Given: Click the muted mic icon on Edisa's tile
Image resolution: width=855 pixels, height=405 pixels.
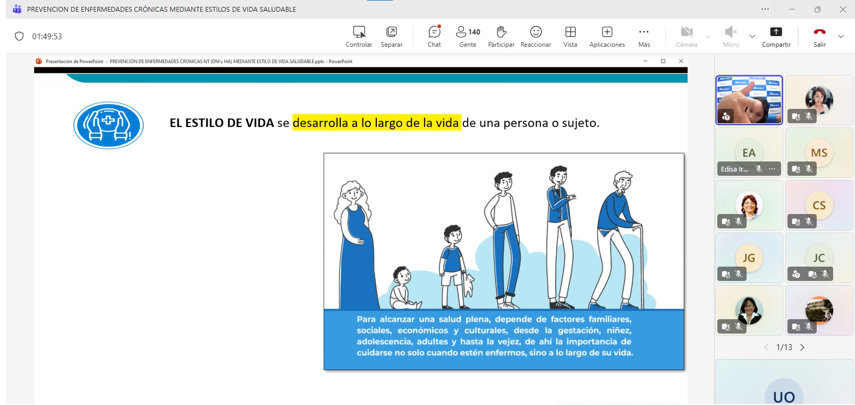Looking at the screenshot, I should 758,169.
